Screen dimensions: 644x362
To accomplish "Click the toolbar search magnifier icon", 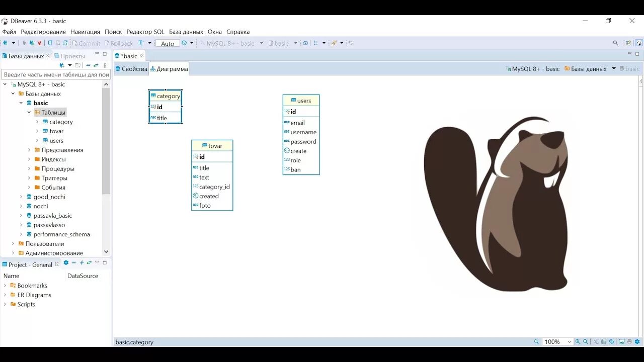I will point(615,43).
